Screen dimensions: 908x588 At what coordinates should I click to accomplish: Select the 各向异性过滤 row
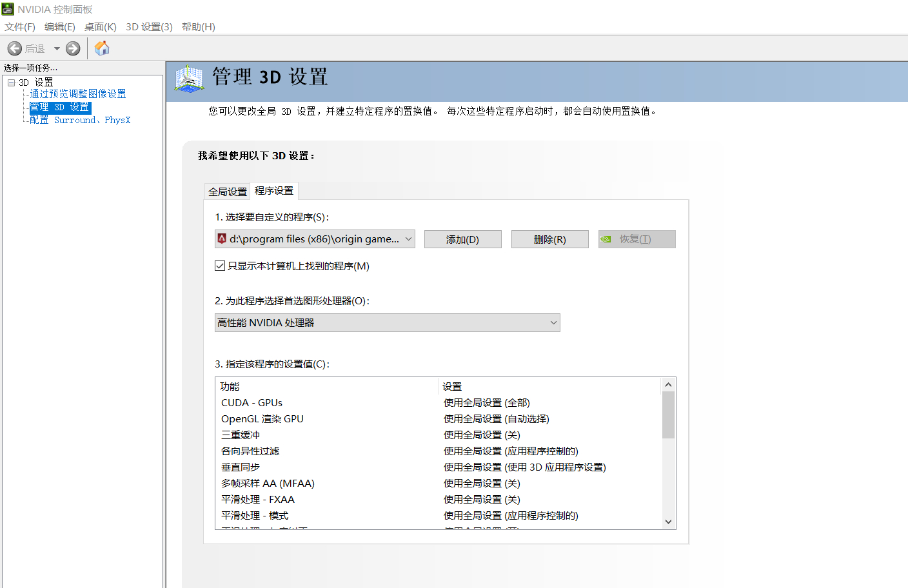click(x=439, y=451)
